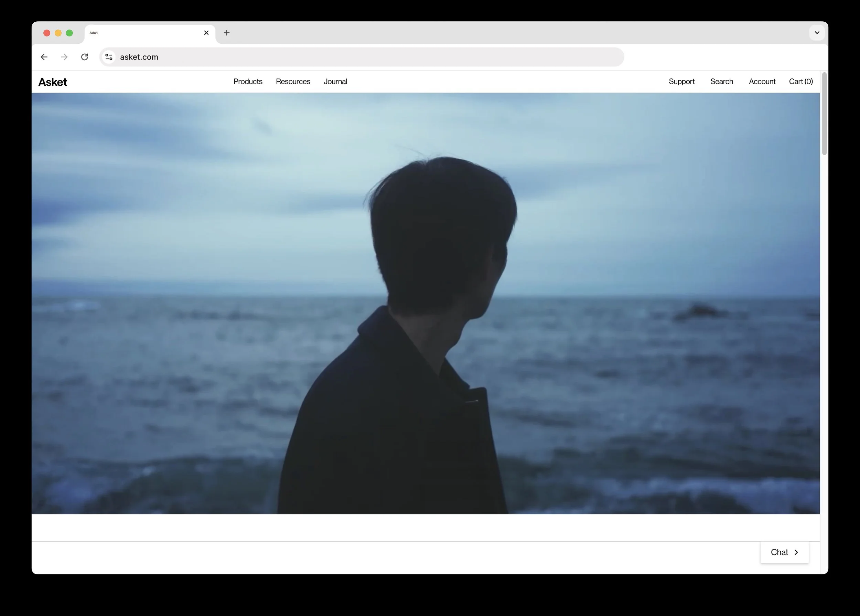Click the hero video of man by sea

click(x=426, y=304)
